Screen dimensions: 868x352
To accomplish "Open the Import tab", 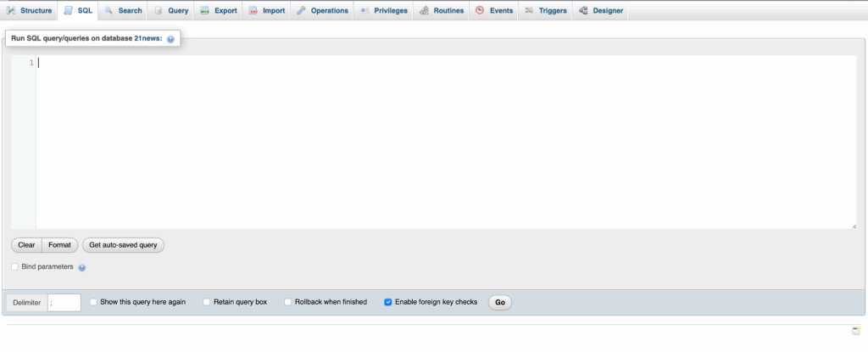I will pyautogui.click(x=266, y=10).
